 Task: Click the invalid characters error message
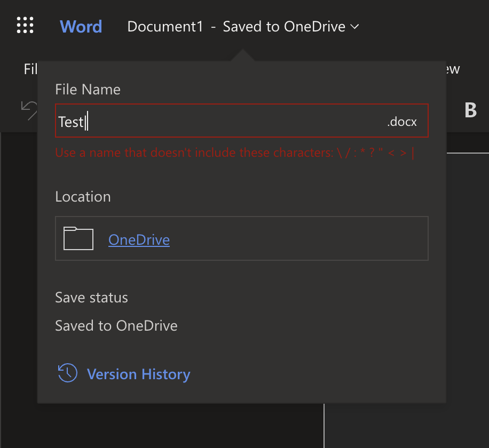pyautogui.click(x=235, y=153)
